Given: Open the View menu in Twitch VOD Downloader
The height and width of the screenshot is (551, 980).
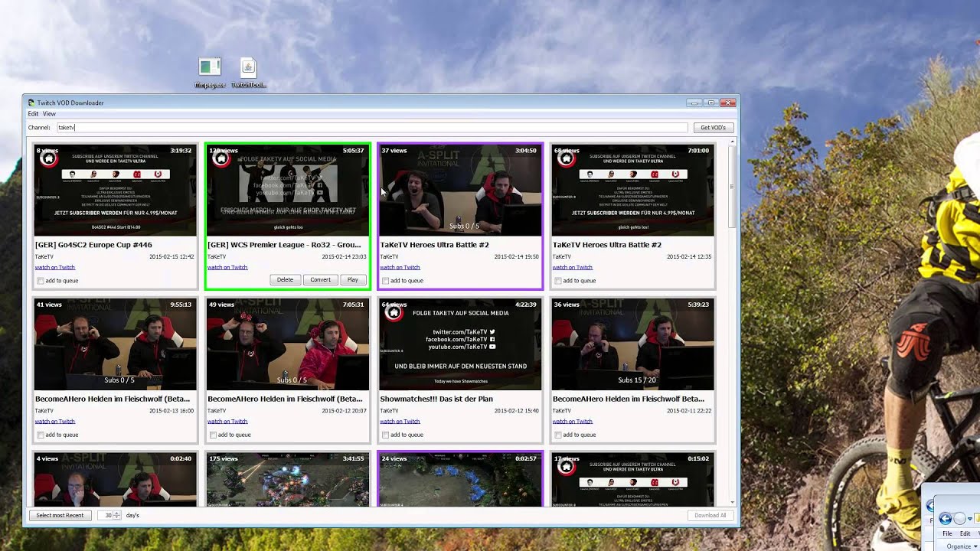Looking at the screenshot, I should coord(49,113).
